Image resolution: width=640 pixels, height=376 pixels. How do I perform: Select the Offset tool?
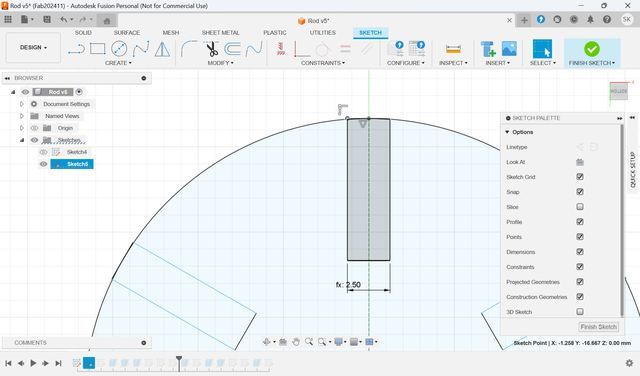click(x=233, y=49)
